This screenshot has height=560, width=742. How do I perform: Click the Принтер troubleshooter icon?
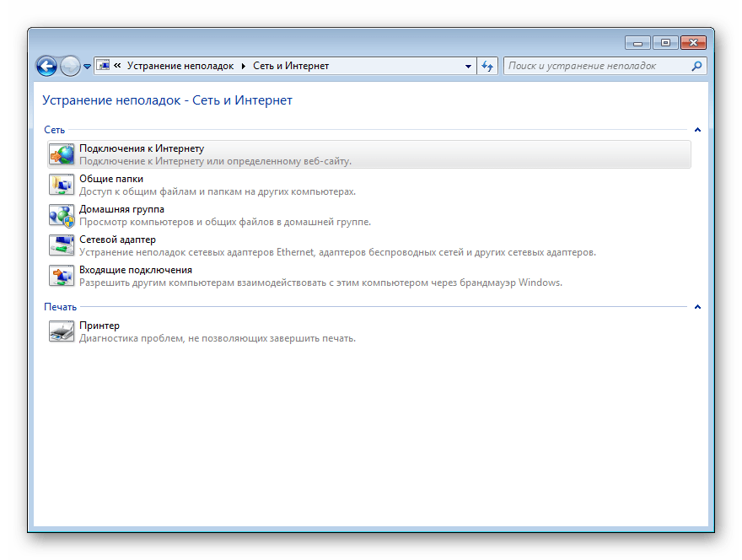click(x=62, y=331)
